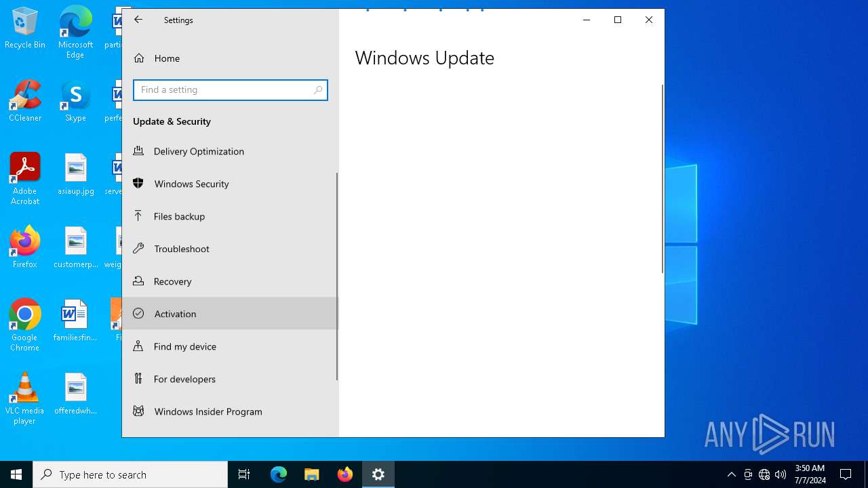Open network status tray icon
Screen dimensions: 868x488
(x=764, y=474)
